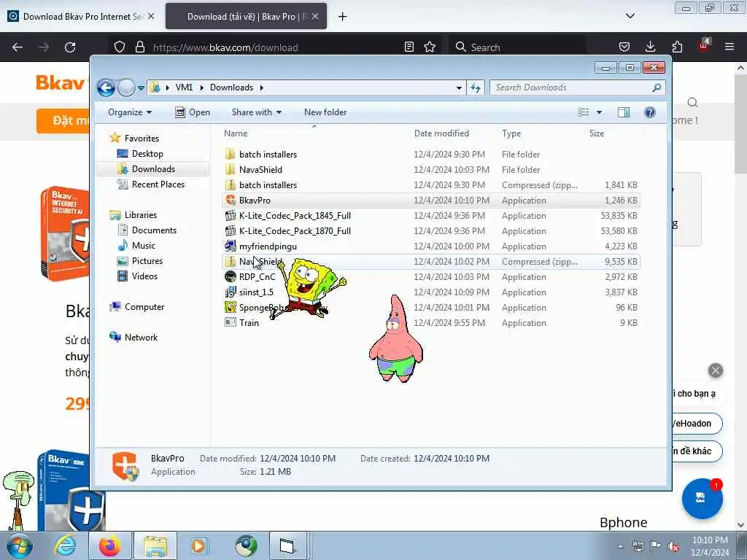Click the VM1 breadcrumb segment
The height and width of the screenshot is (560, 747).
click(x=184, y=87)
